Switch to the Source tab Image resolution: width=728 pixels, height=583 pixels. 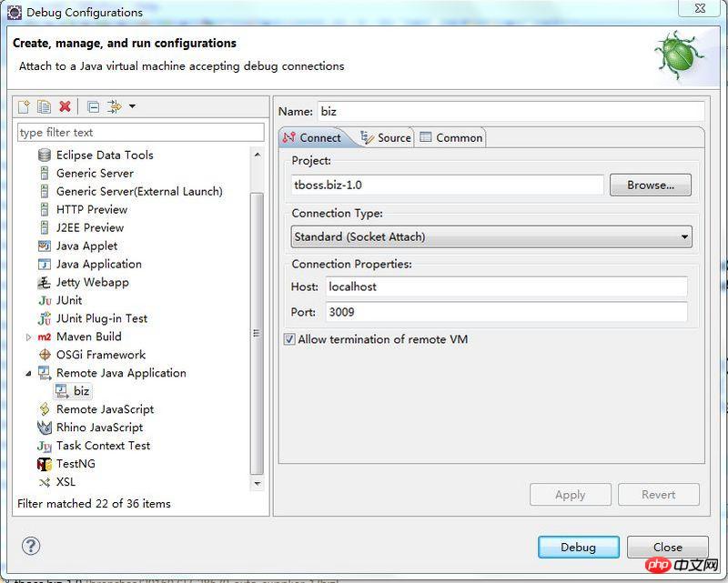point(386,138)
